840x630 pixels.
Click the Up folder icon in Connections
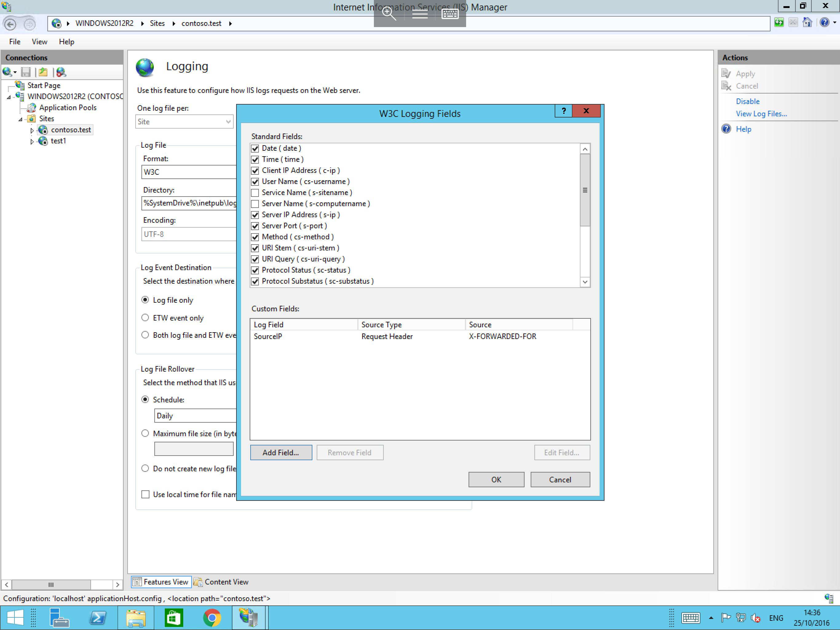point(43,72)
